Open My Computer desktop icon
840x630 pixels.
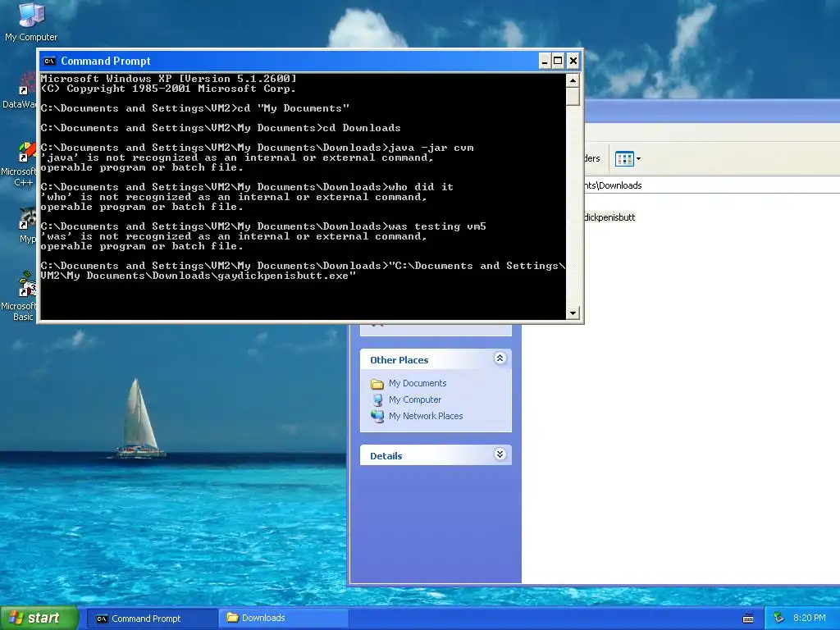pos(31,21)
